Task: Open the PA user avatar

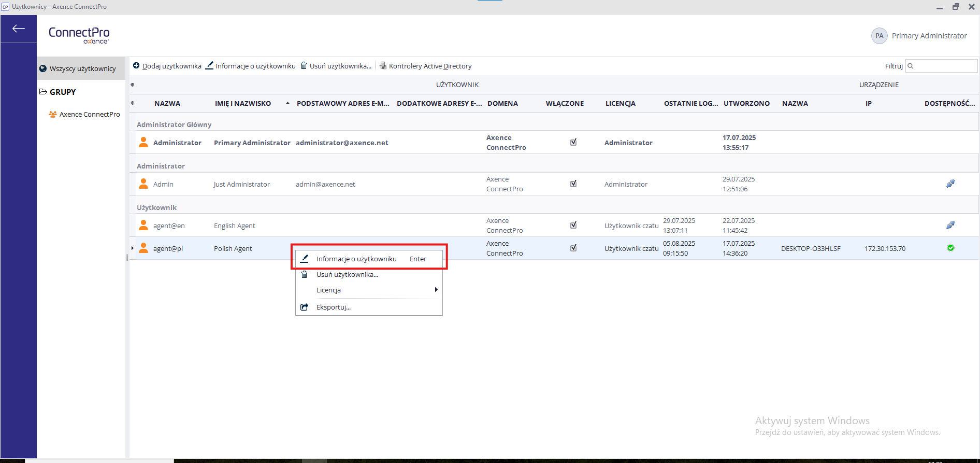Action: (880, 36)
